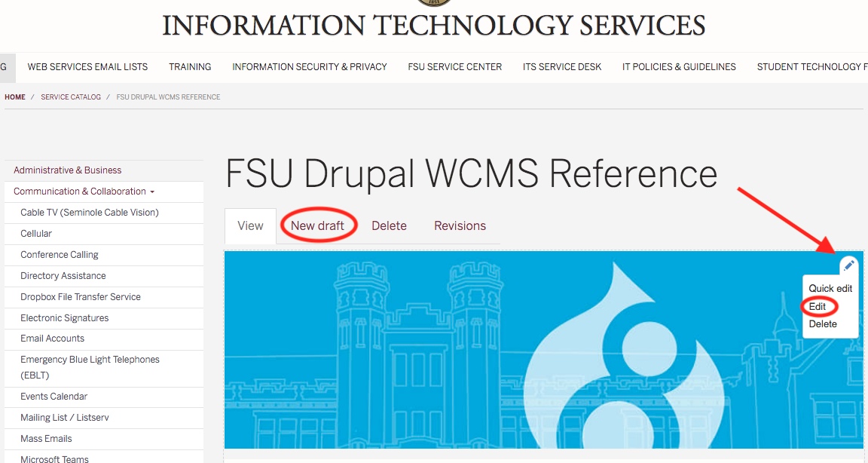
Task: Open Communication & Collaboration sidebar link
Action: 80,192
